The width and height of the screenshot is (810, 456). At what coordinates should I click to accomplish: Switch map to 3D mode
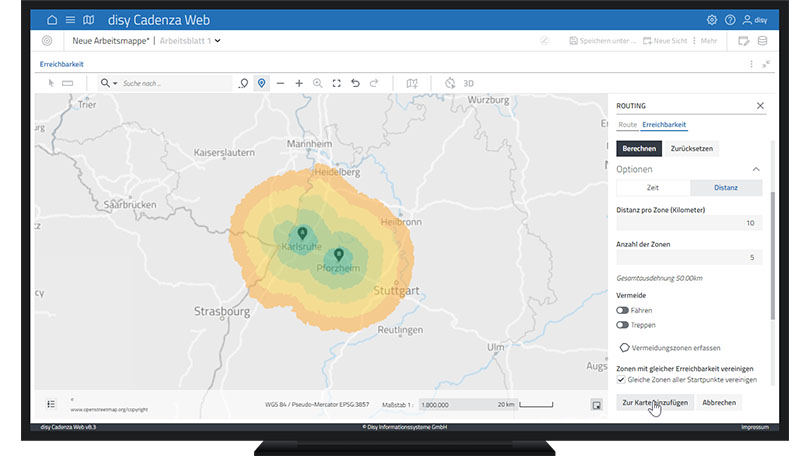[x=468, y=83]
